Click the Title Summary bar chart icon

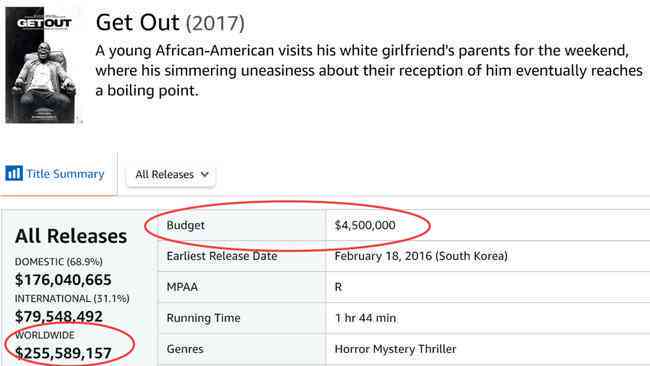[x=14, y=173]
